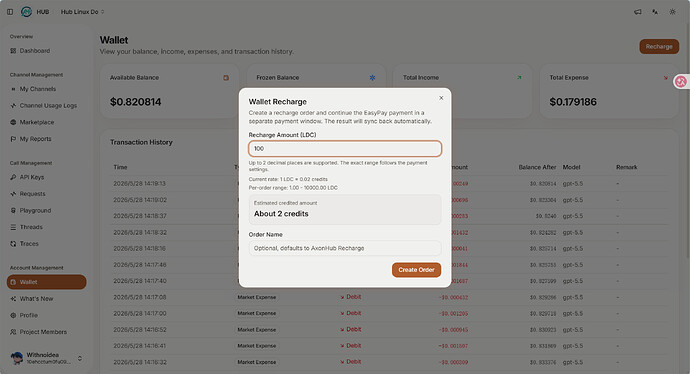
Task: Click the Profile gear icon
Action: [13, 315]
